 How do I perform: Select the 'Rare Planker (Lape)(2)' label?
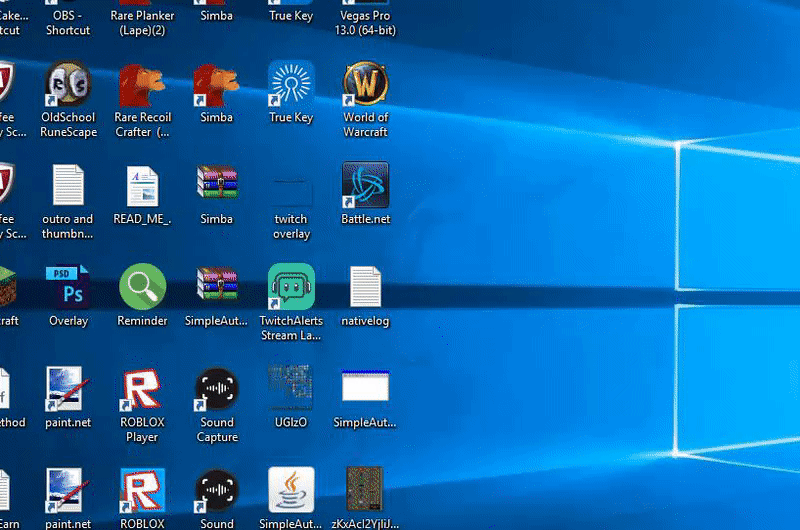[142, 23]
